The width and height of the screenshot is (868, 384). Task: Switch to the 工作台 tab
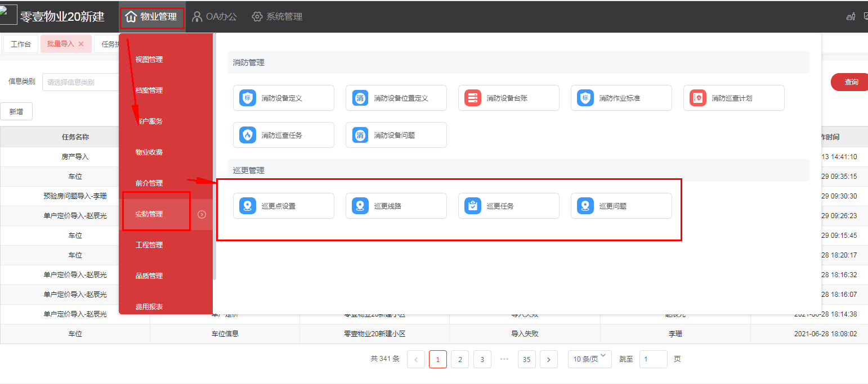pos(21,44)
